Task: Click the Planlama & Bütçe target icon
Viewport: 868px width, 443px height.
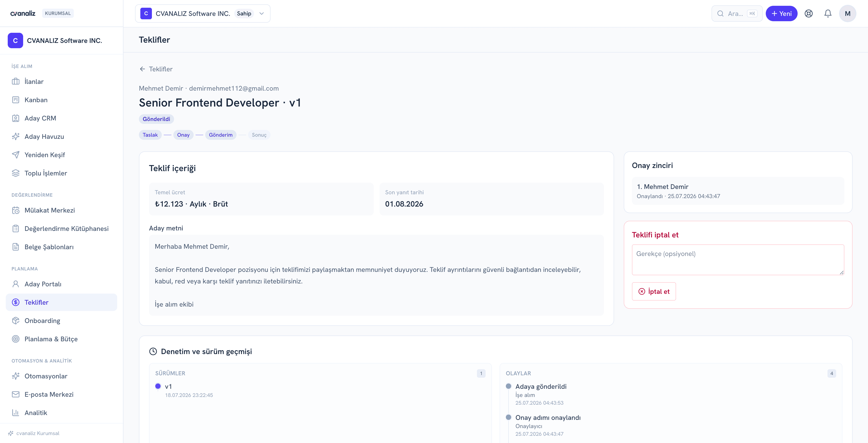Action: 15,339
